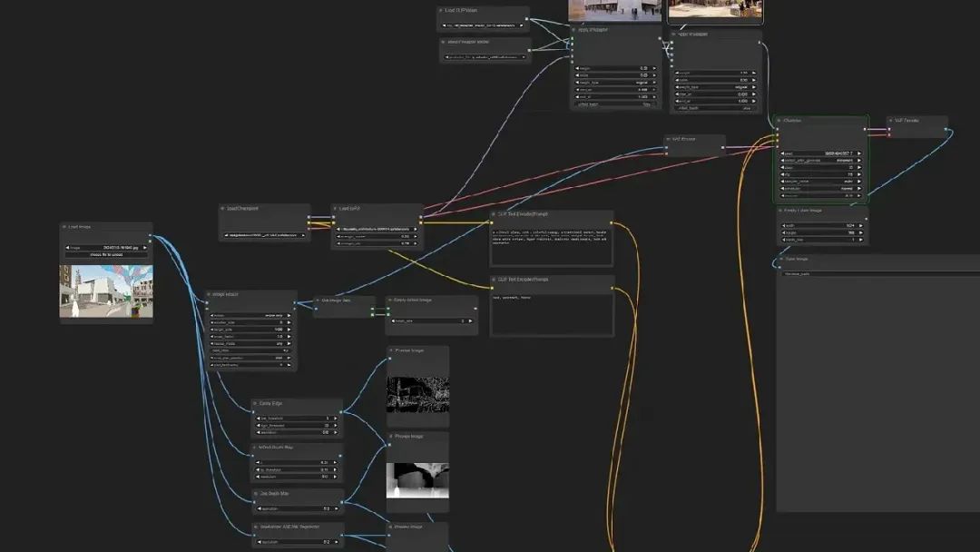
Task: Click the Canny edge Preview Image thumbnail
Action: pyautogui.click(x=417, y=394)
